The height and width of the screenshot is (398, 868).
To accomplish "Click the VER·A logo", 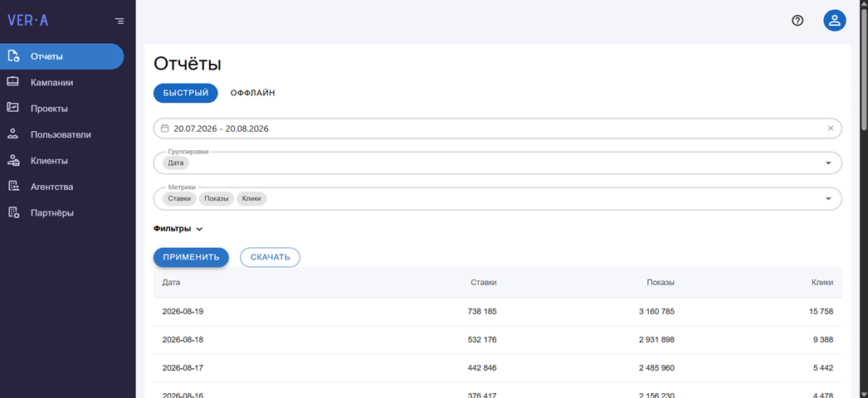I will [27, 21].
